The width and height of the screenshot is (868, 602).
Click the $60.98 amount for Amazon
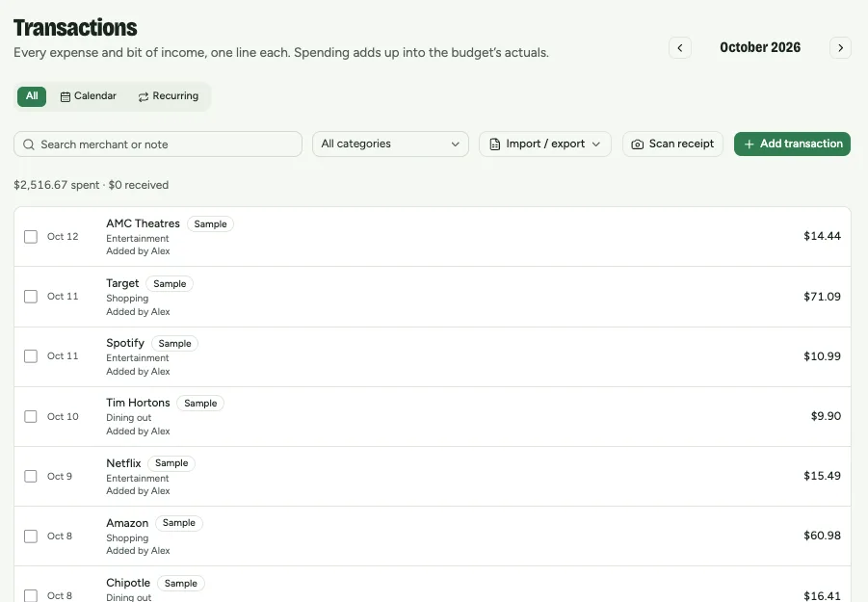pos(822,536)
